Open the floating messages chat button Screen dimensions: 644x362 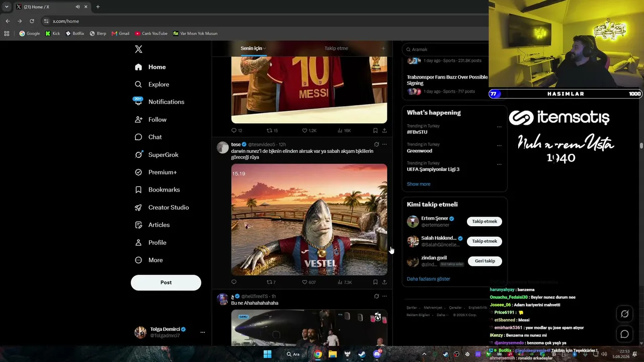point(625,334)
